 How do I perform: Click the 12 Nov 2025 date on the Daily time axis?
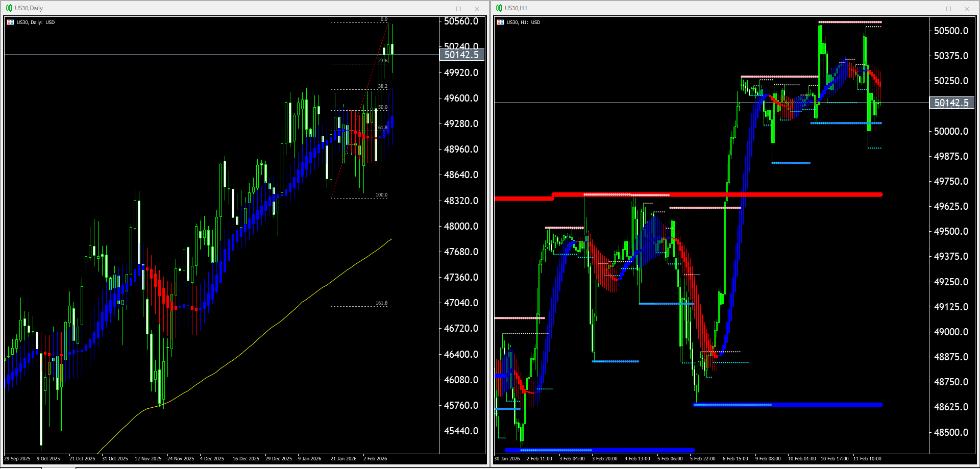tap(148, 459)
